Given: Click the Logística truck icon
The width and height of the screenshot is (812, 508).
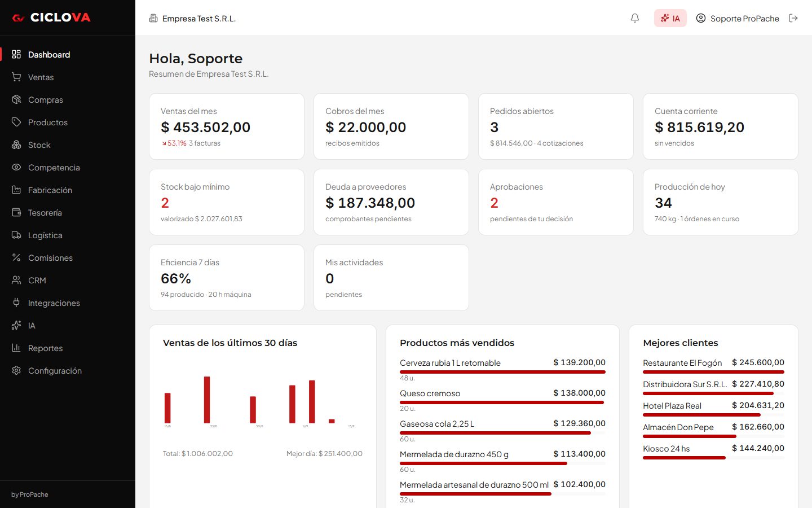Looking at the screenshot, I should click(x=16, y=235).
